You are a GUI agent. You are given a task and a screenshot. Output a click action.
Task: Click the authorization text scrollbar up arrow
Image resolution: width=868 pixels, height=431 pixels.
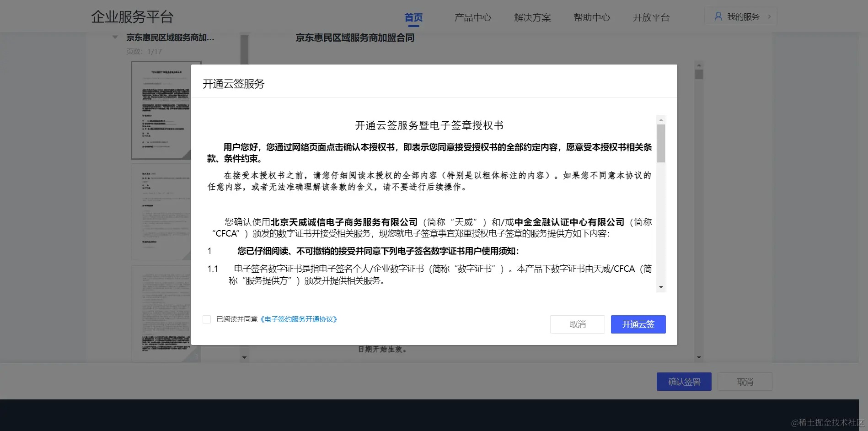(661, 120)
